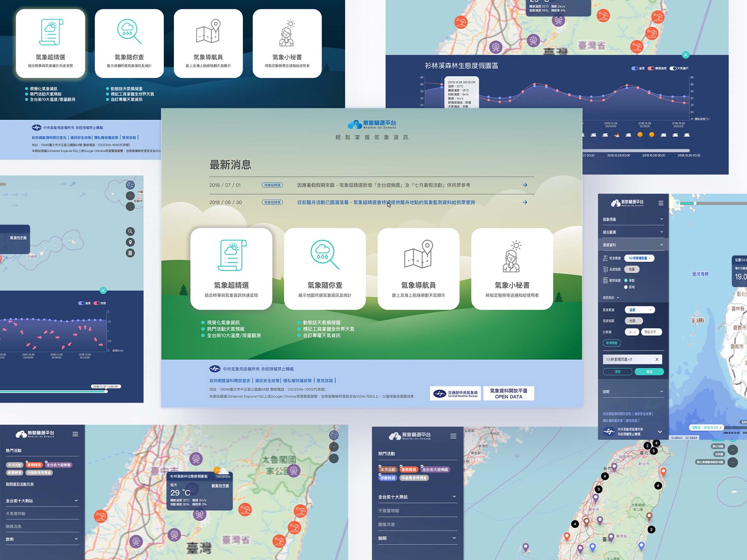The height and width of the screenshot is (560, 747).
Task: Open hamburger menu in bottom-right map sidebar
Action: click(x=453, y=436)
